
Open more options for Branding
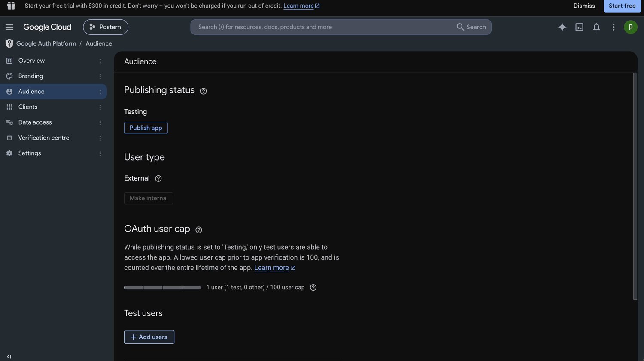coord(100,76)
